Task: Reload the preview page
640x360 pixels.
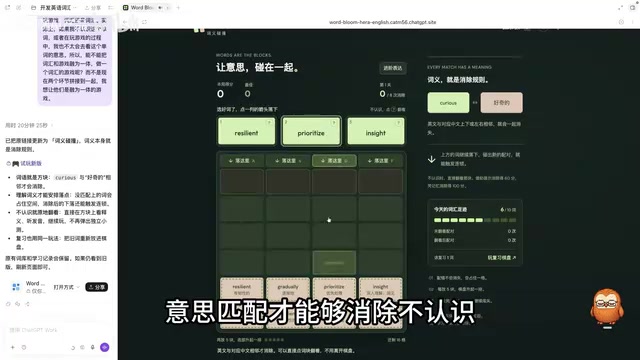Action: [x=144, y=22]
